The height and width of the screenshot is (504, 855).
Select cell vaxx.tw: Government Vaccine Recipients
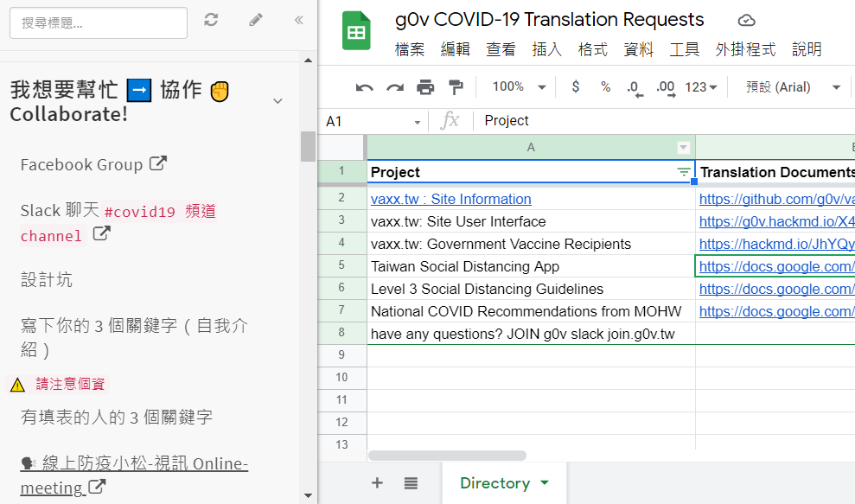pos(531,244)
